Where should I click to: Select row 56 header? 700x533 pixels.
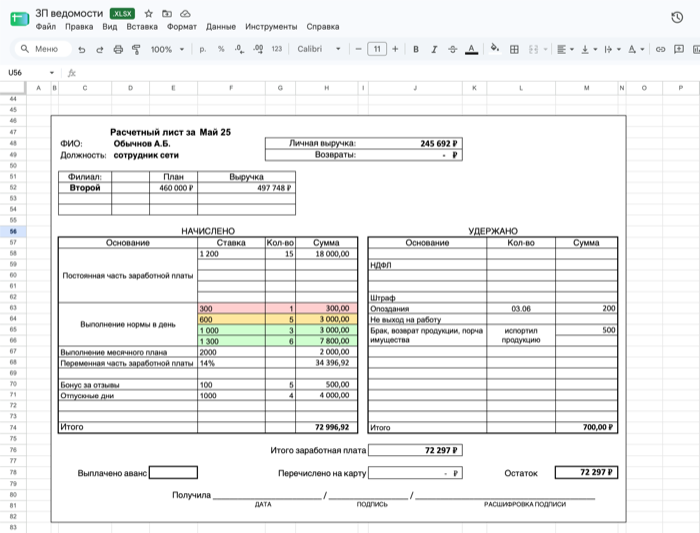point(13,231)
